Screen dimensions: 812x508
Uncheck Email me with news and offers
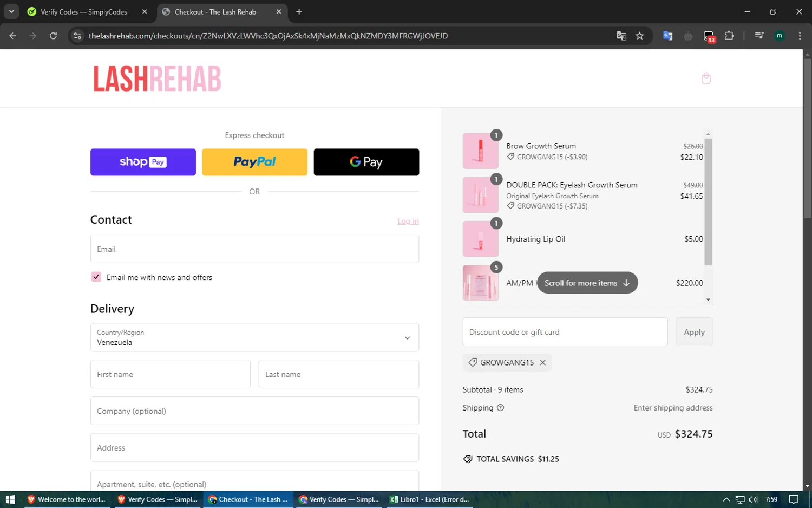coord(96,277)
